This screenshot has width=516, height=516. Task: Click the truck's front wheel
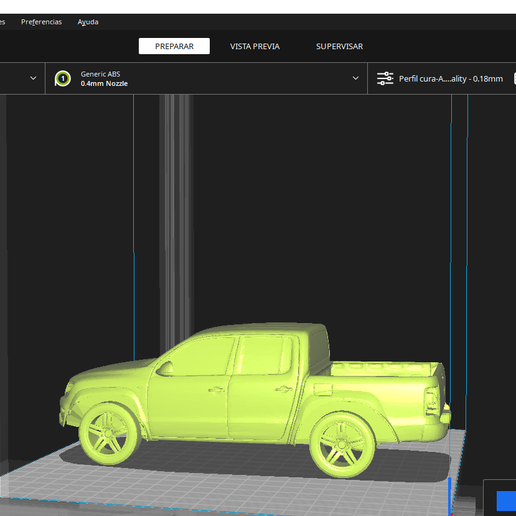click(x=109, y=434)
